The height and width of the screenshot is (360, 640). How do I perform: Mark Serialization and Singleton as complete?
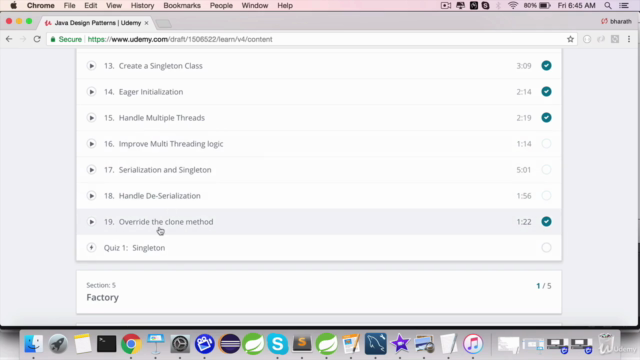pyautogui.click(x=546, y=170)
